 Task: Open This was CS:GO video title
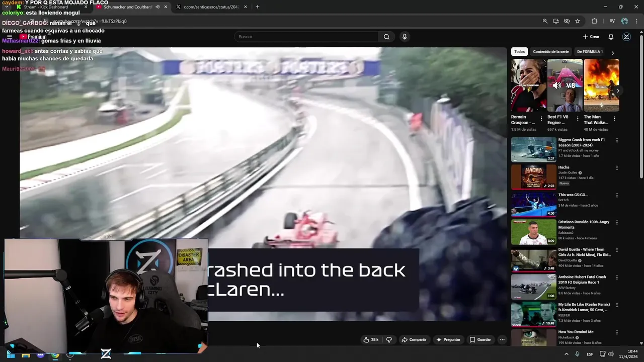573,195
